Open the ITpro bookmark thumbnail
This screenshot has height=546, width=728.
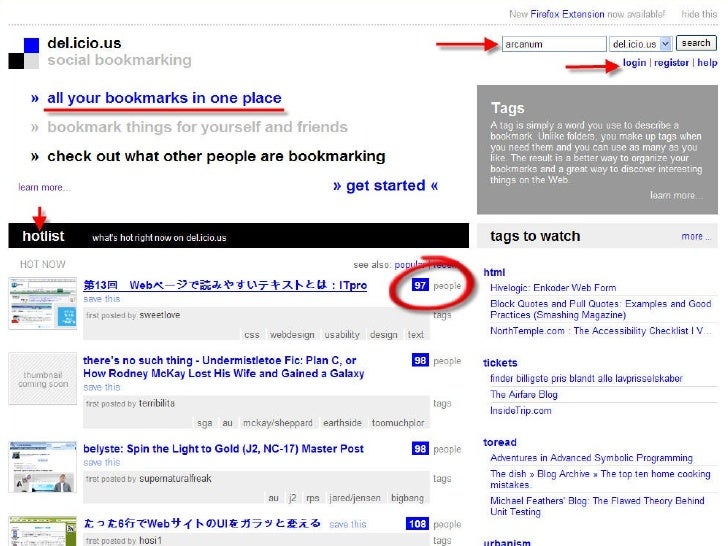coord(43,303)
